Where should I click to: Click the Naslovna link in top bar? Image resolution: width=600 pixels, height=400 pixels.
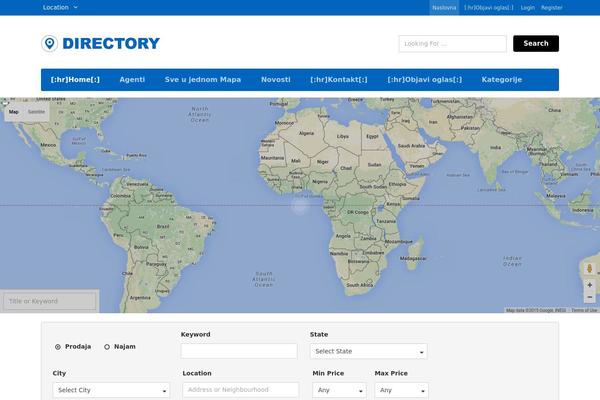pos(444,8)
